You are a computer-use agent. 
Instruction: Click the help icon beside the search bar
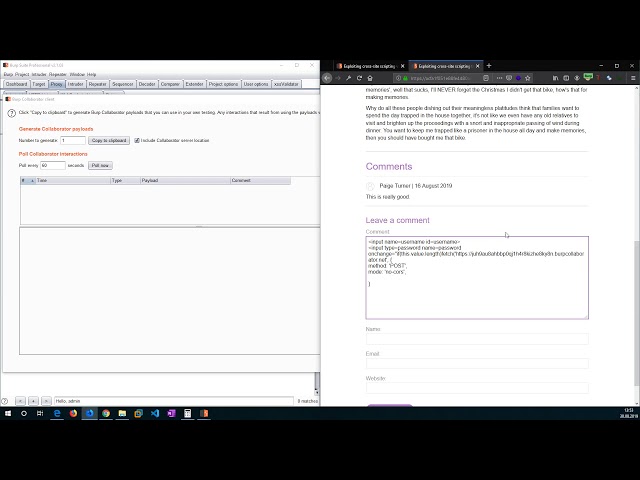coord(5,401)
